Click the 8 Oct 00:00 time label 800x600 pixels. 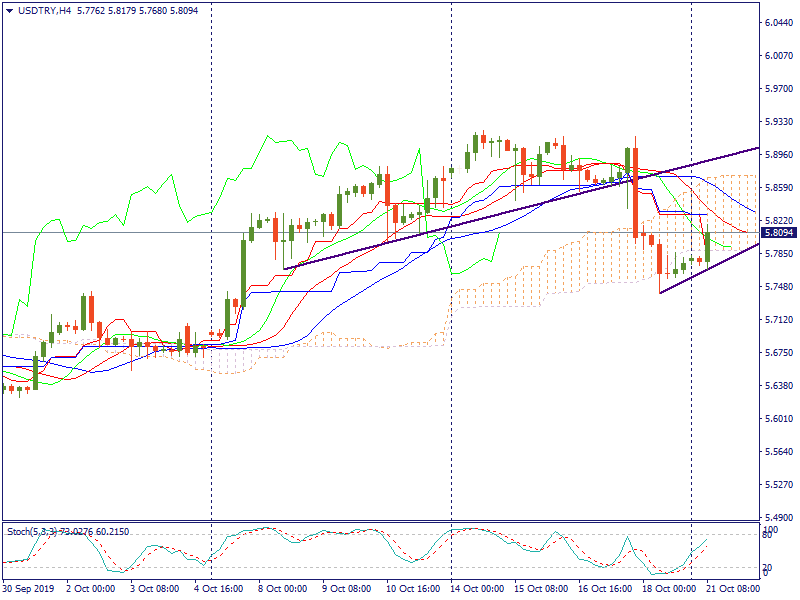pos(283,590)
